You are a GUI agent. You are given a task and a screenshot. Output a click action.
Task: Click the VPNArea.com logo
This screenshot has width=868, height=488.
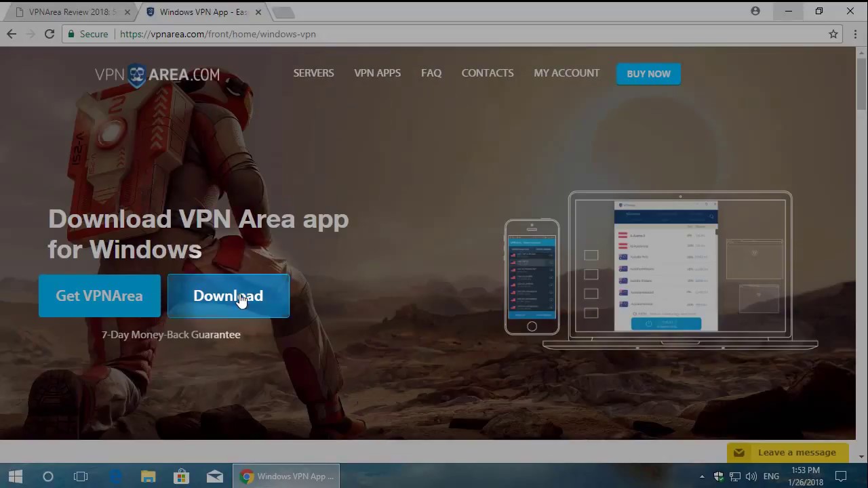(157, 75)
